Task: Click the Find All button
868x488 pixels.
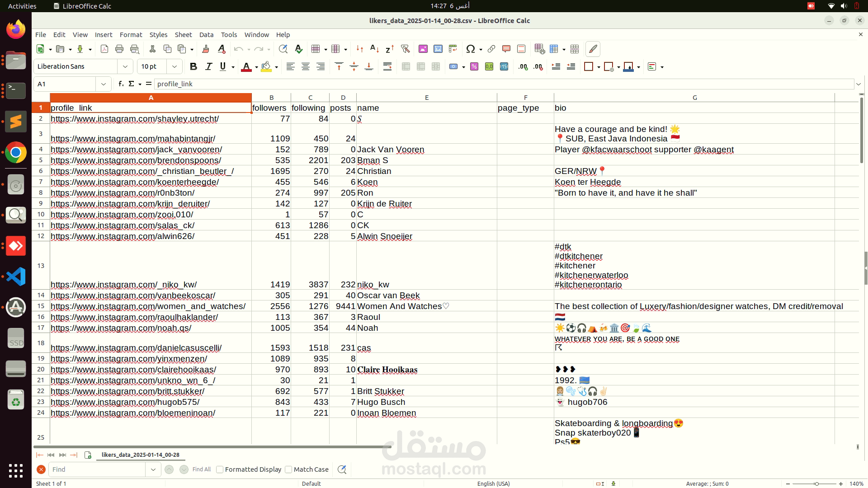Action: 202,469
